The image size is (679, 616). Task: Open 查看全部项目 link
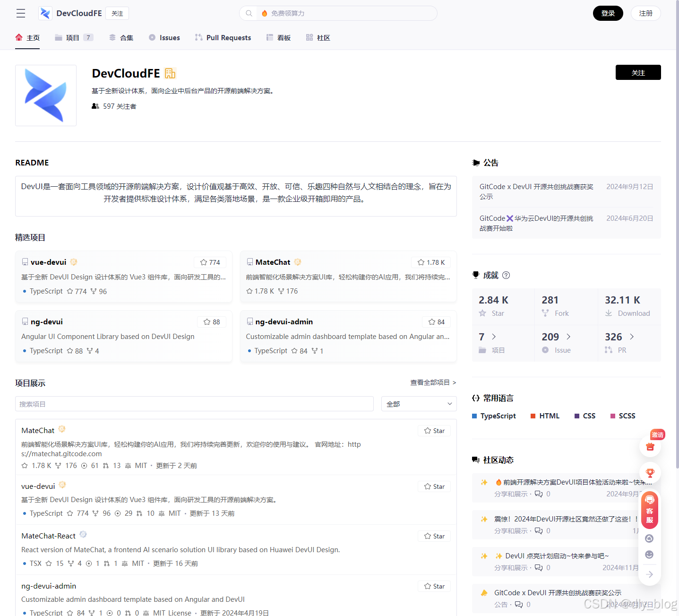point(433,382)
